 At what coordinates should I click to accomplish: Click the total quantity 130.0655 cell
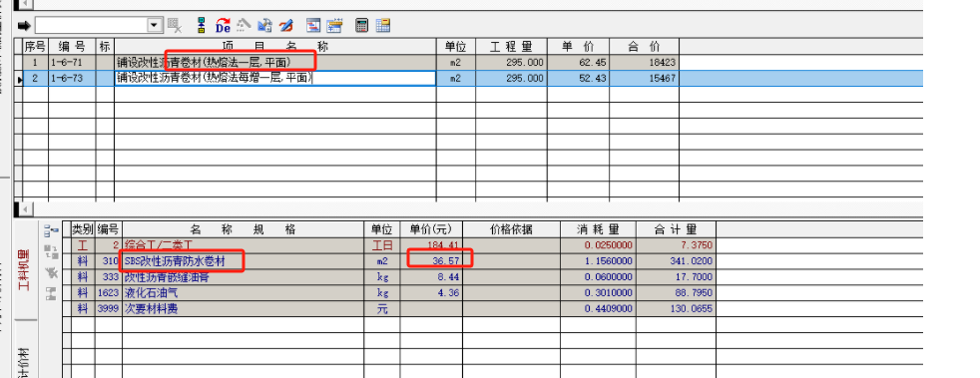(677, 308)
